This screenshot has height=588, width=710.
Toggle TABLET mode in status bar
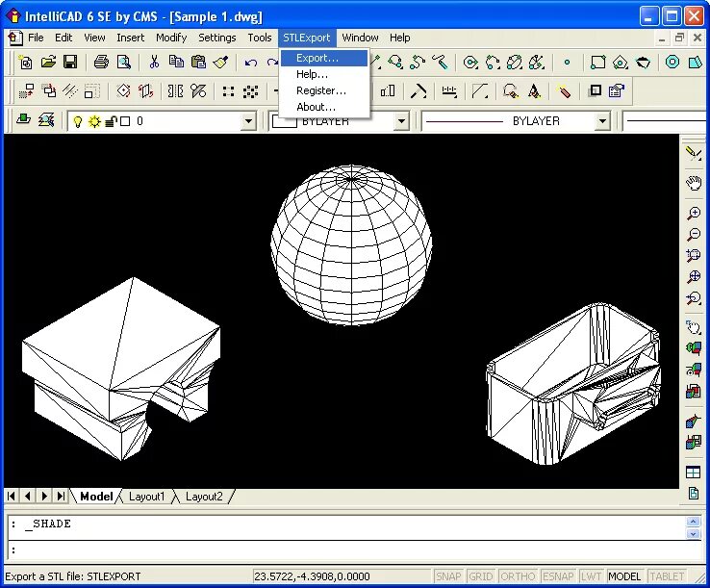pos(667,576)
